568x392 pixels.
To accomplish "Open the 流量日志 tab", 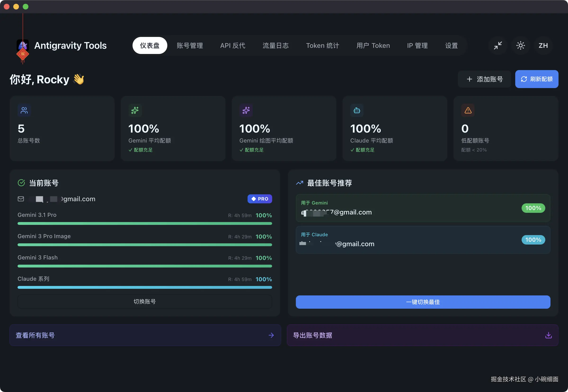I will click(x=275, y=45).
